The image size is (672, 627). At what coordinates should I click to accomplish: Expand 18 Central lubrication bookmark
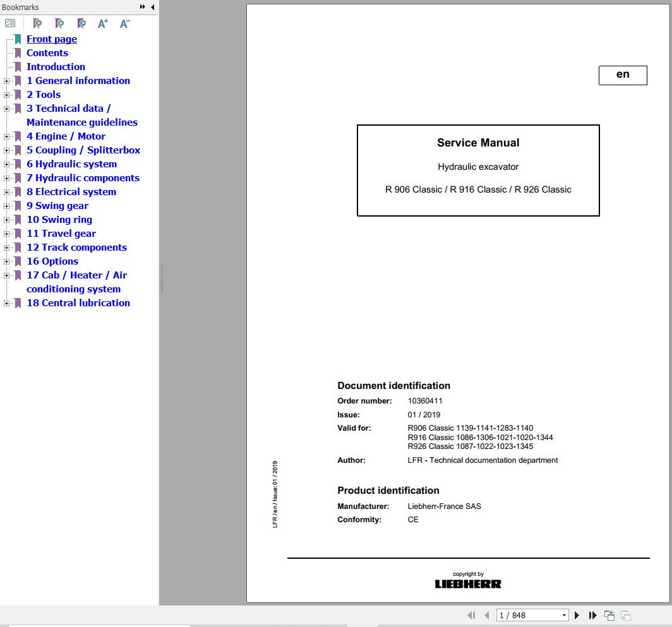tap(6, 304)
